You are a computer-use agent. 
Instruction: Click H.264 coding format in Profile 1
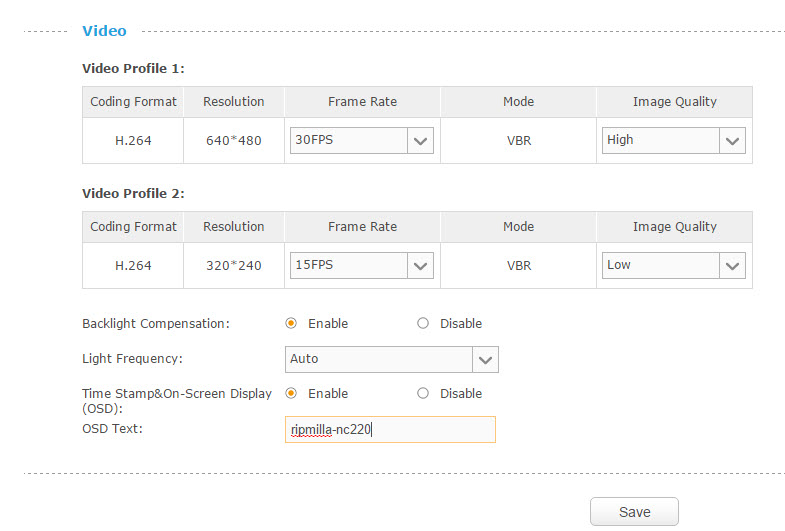[133, 141]
